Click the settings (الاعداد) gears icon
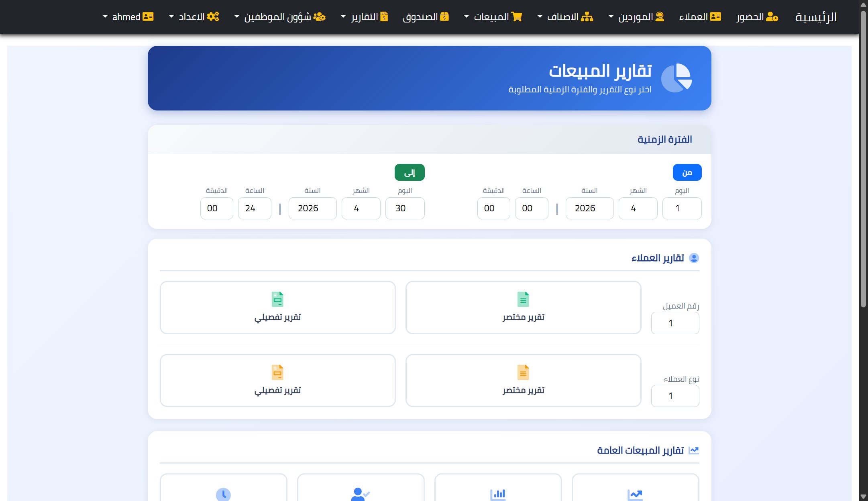The height and width of the screenshot is (501, 868). tap(213, 16)
